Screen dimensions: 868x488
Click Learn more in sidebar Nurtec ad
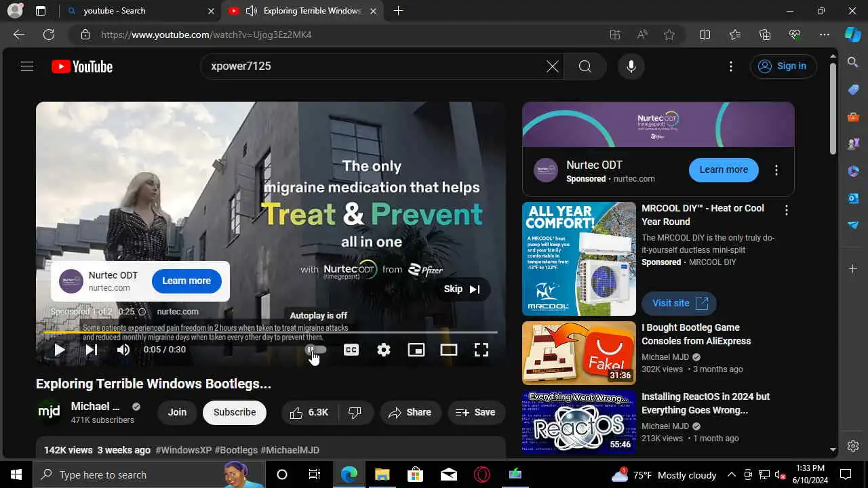coord(724,170)
